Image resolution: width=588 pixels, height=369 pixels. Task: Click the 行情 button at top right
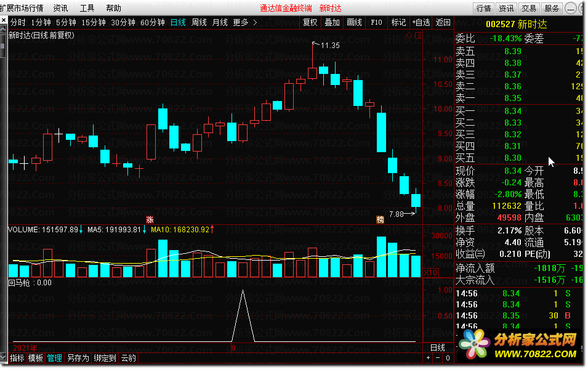click(484, 8)
